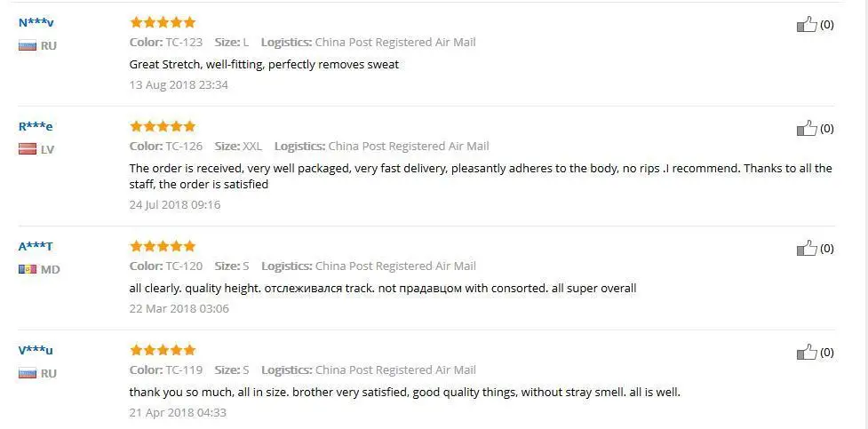This screenshot has width=868, height=429.
Task: Click Latvian flag beside LV
Action: coord(28,149)
